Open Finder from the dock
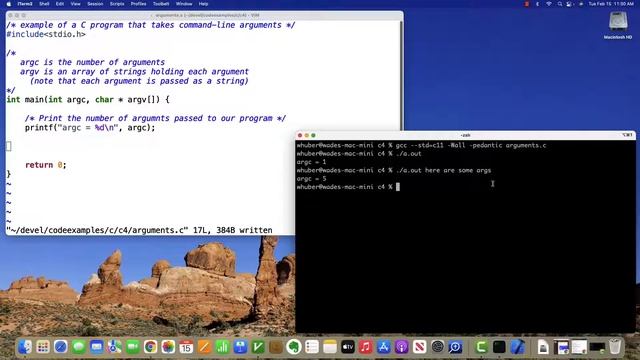The width and height of the screenshot is (640, 360). click(25, 347)
